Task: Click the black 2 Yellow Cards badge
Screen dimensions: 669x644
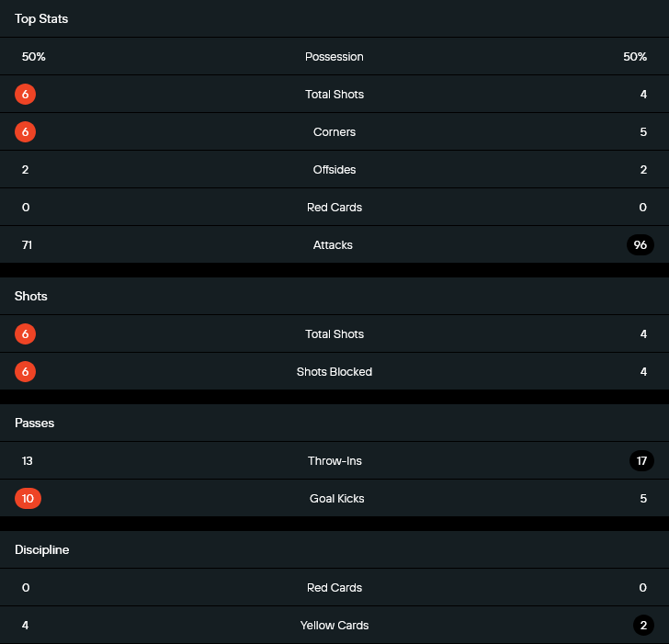Action: pos(643,626)
